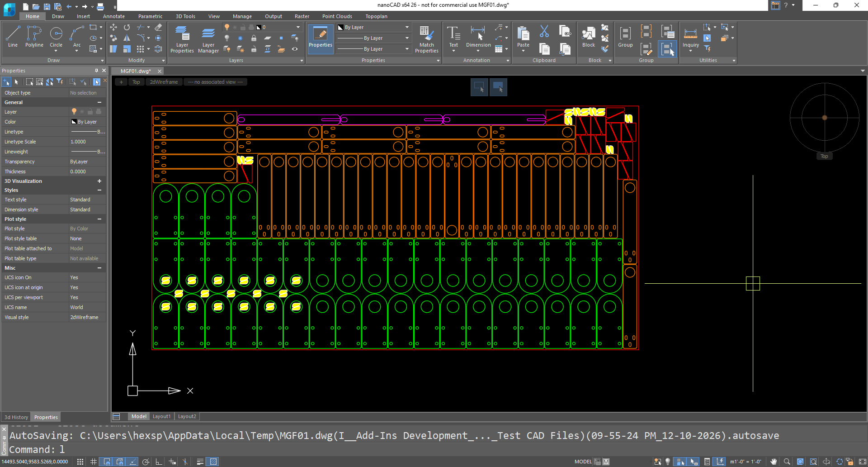The width and height of the screenshot is (868, 467).
Task: Click the Group tool
Action: tap(625, 36)
